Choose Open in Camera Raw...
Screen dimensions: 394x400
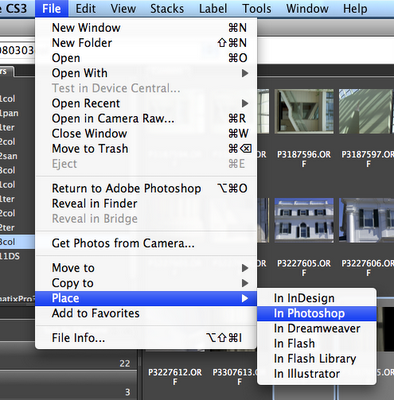[146, 118]
